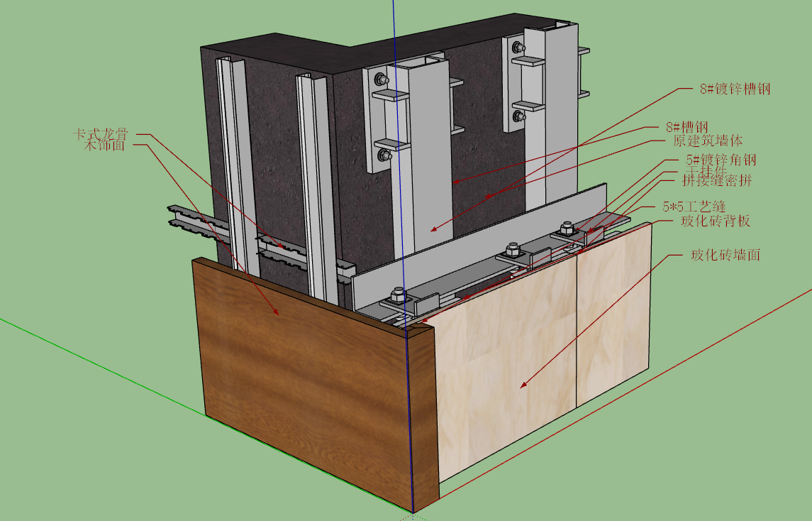Select the 卡式龙骨 label

tap(101, 133)
